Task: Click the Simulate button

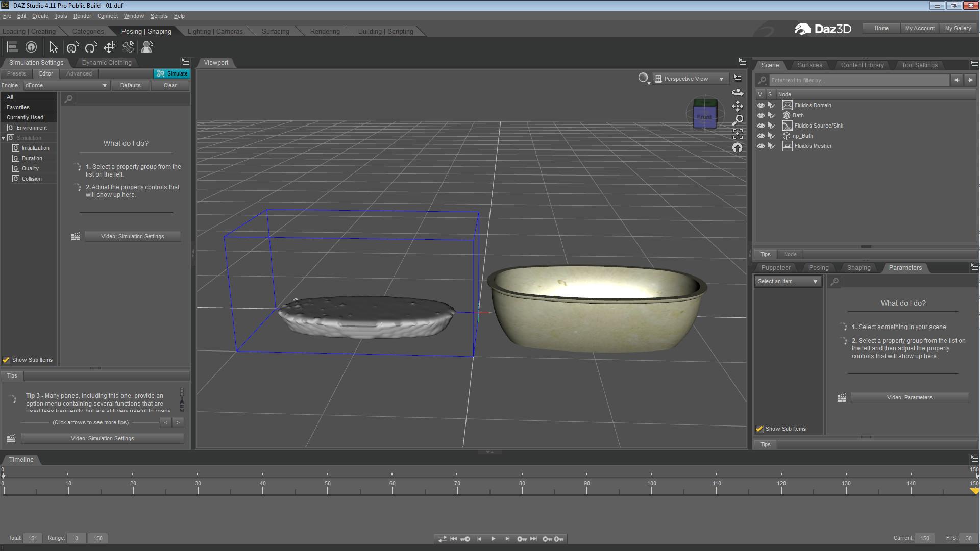Action: (172, 73)
